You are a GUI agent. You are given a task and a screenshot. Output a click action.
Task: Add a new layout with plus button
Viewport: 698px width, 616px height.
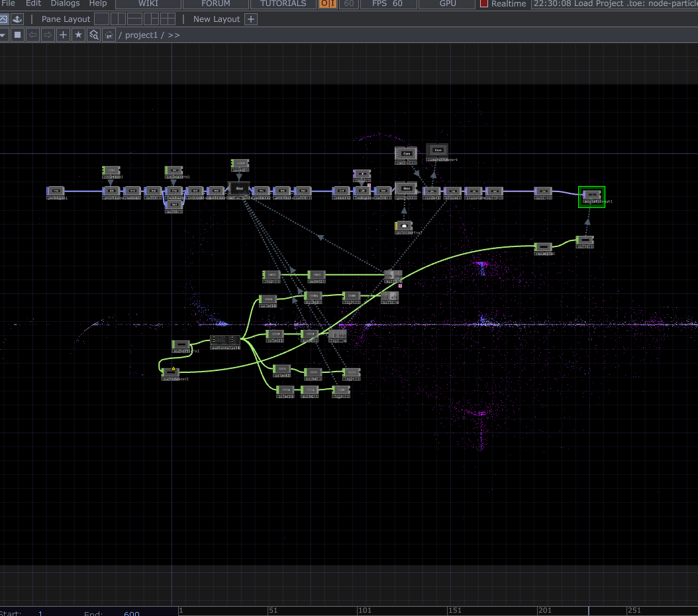tap(251, 19)
